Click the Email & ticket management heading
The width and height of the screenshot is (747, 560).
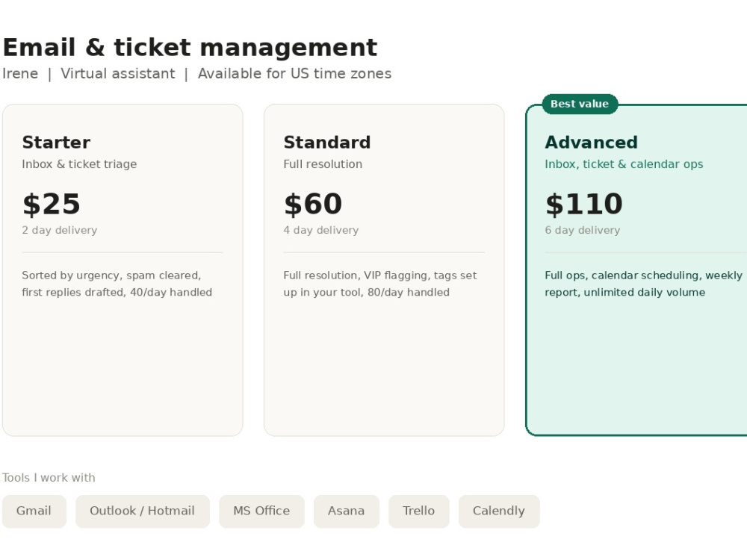[190, 48]
